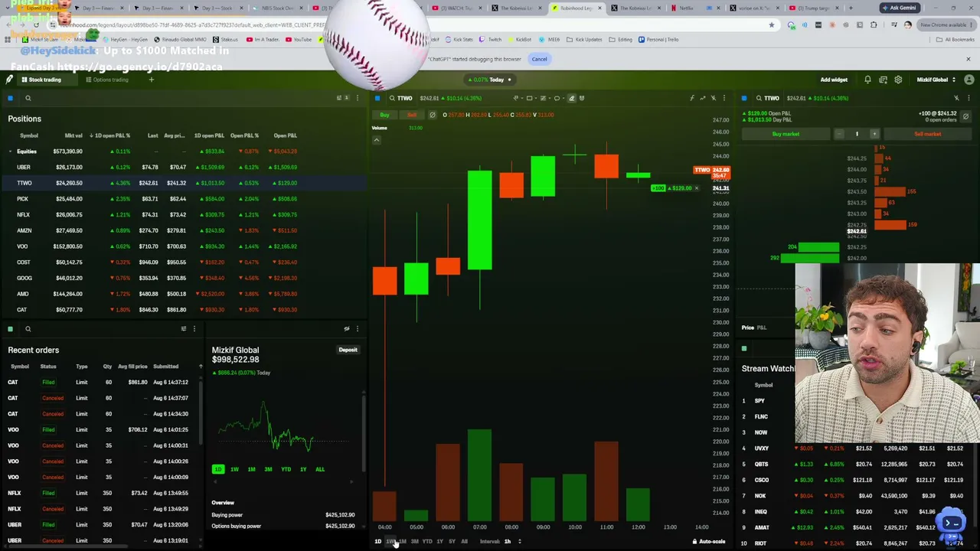Select the ALL range on the account graph
980x551 pixels.
tap(320, 469)
